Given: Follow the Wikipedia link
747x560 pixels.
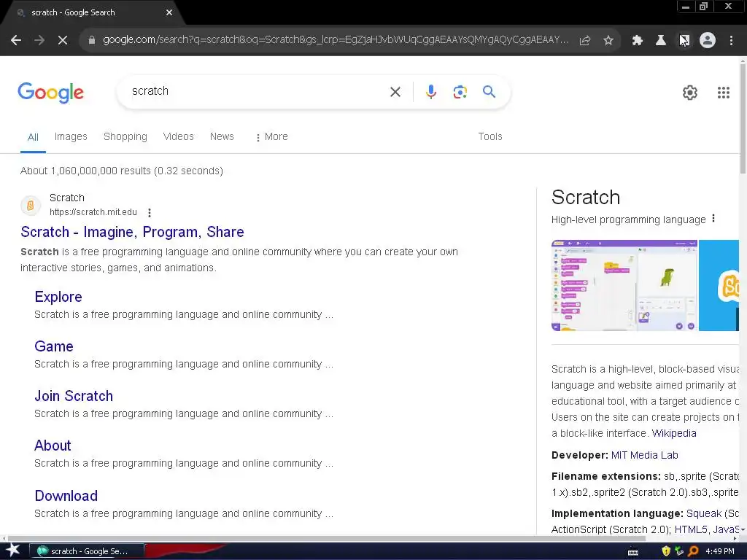Looking at the screenshot, I should tap(673, 433).
